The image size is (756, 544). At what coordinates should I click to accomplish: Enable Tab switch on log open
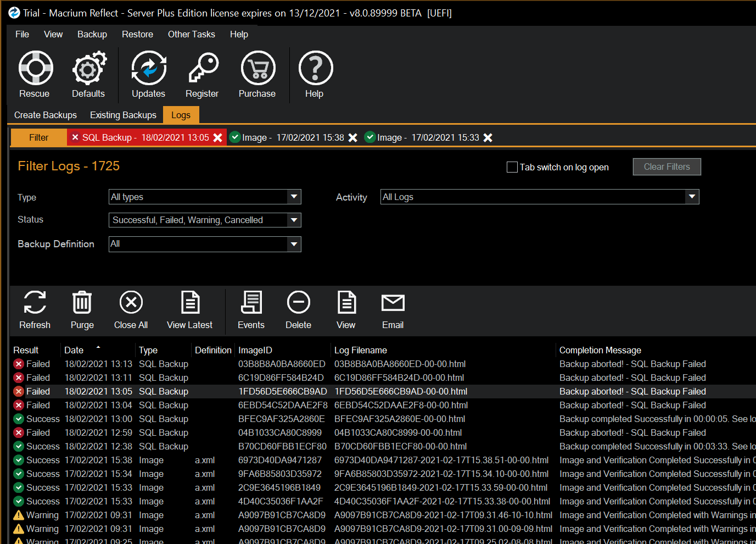click(512, 167)
